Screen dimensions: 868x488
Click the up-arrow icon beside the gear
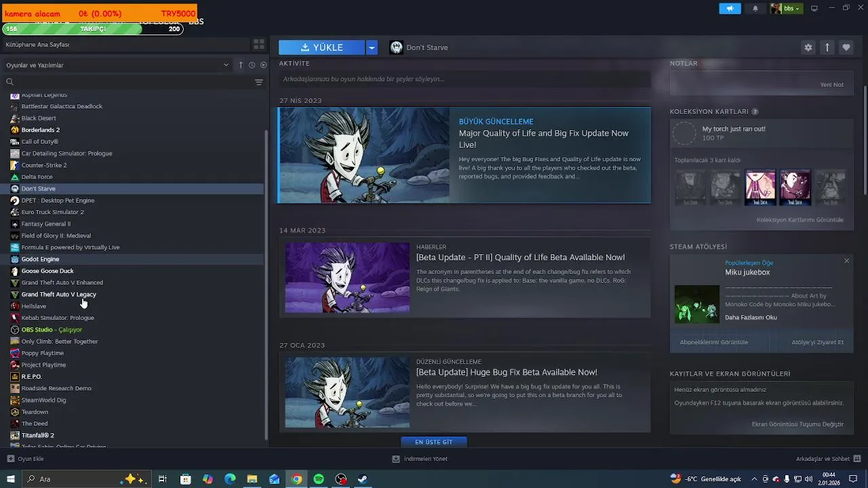[x=827, y=47]
